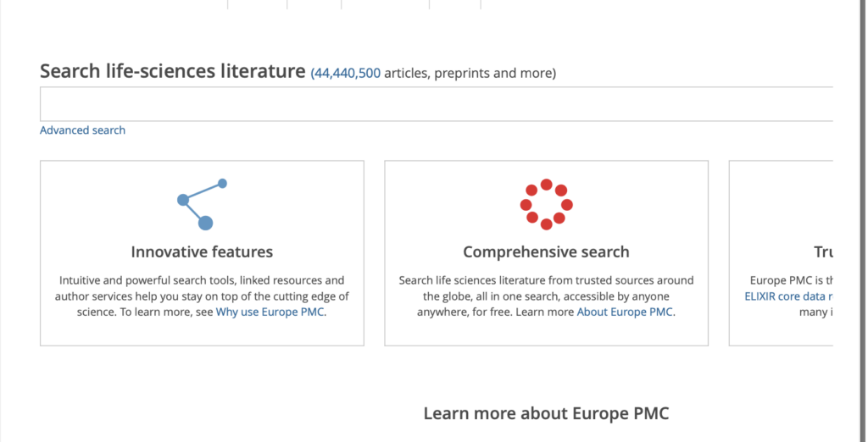Click into the life-sciences literature search box
The width and height of the screenshot is (868, 442).
(x=436, y=104)
